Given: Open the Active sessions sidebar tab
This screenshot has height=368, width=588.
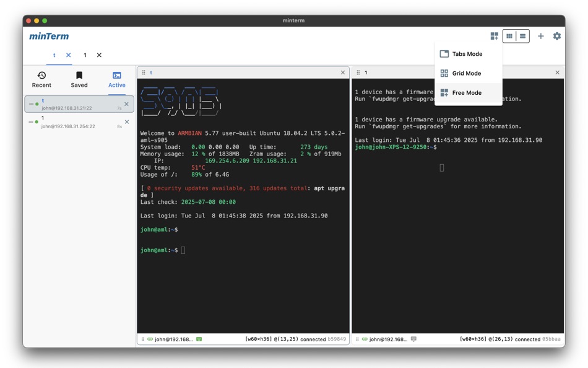Looking at the screenshot, I should (x=116, y=79).
